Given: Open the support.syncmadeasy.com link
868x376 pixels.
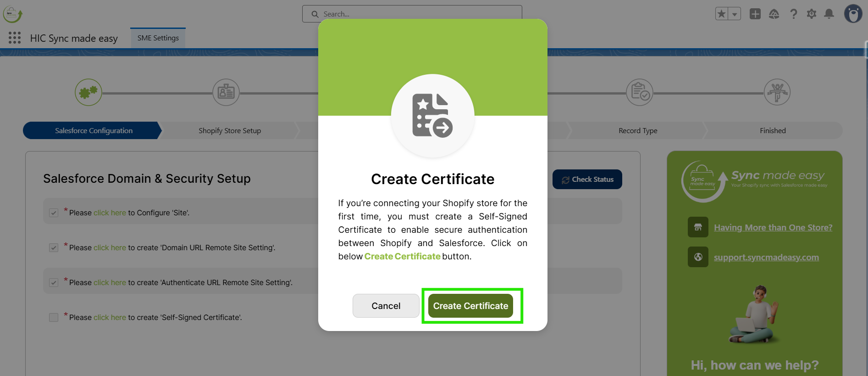Looking at the screenshot, I should coord(766,257).
